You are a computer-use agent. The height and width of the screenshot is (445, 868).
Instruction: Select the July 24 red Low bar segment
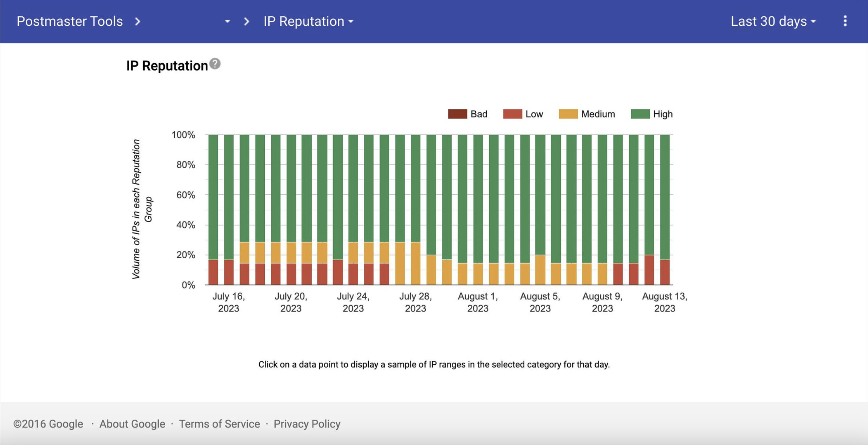[353, 274]
